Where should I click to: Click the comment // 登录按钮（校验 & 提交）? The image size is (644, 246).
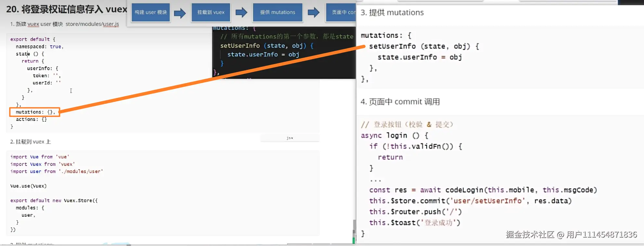point(407,124)
